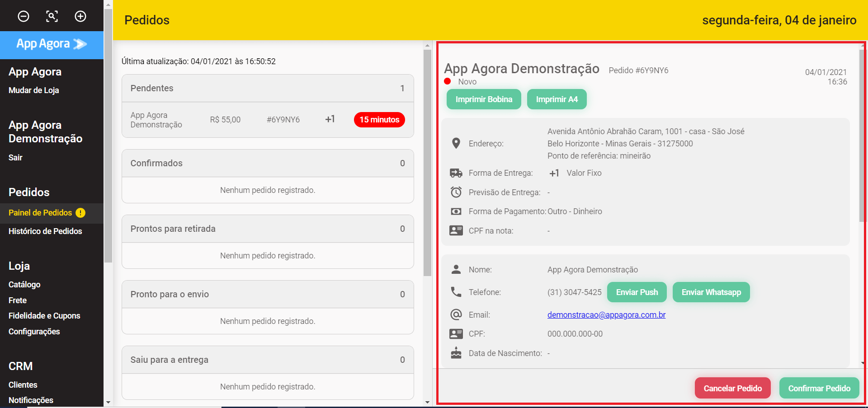Click the Saiu para a entrega header
Image resolution: width=868 pixels, height=408 pixels.
tap(268, 360)
